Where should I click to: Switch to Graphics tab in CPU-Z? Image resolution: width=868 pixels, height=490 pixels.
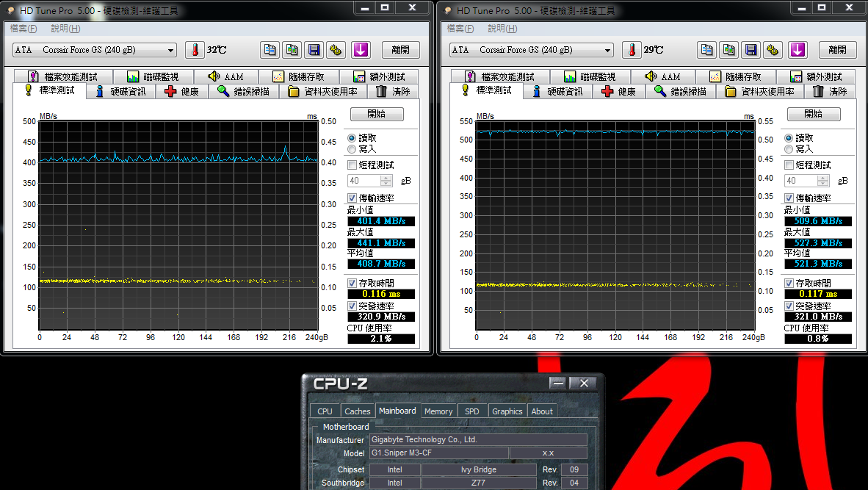pos(507,411)
